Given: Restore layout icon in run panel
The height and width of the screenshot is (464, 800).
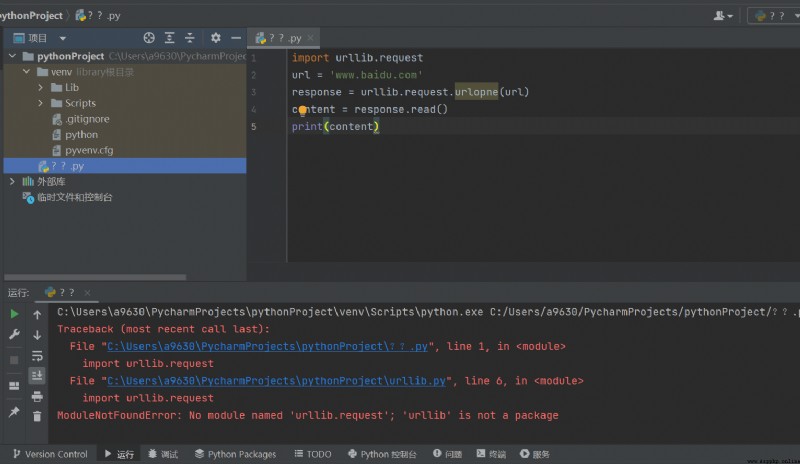Looking at the screenshot, I should [14, 386].
